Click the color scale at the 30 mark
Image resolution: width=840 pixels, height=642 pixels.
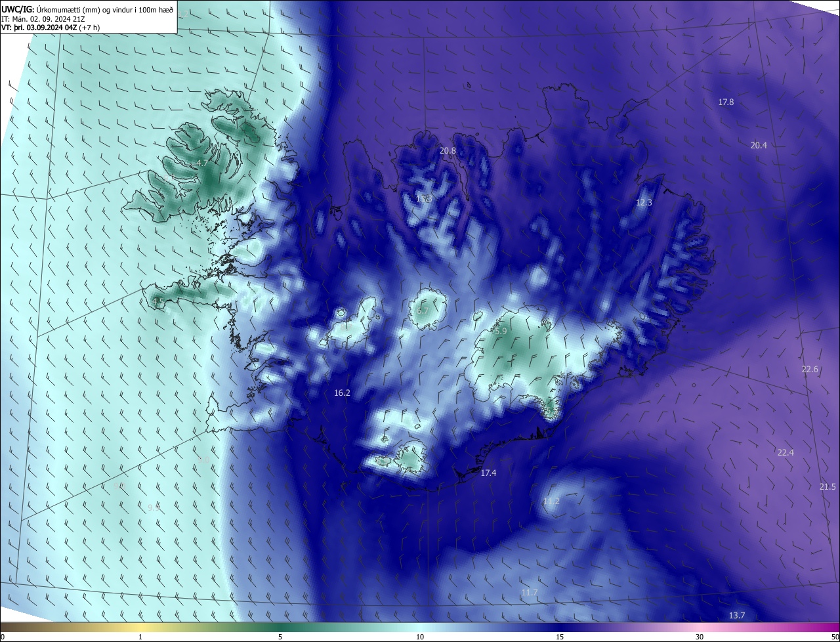[700, 637]
